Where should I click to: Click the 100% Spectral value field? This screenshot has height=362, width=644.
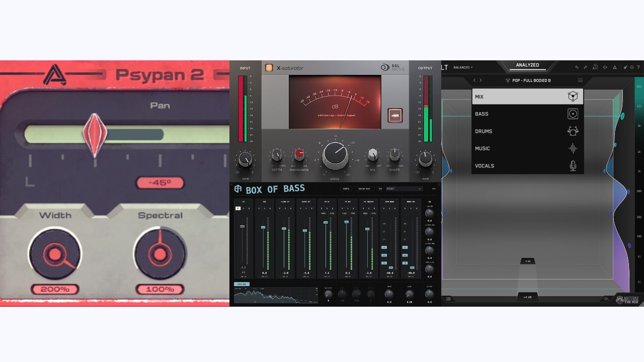[x=159, y=290]
